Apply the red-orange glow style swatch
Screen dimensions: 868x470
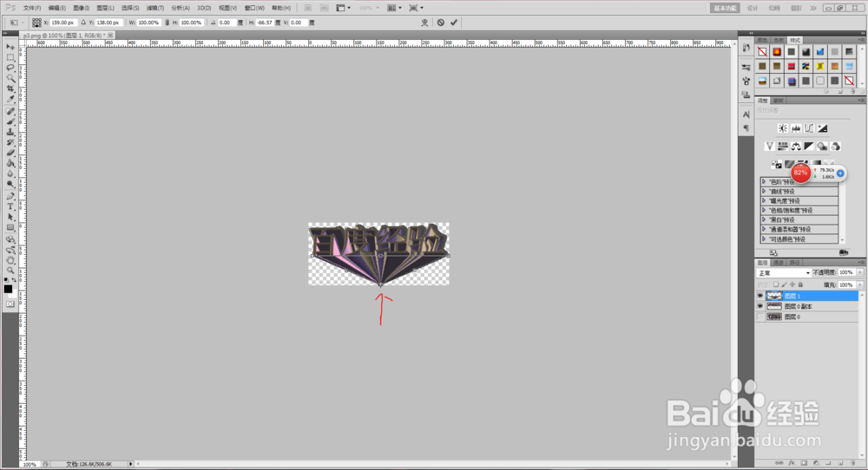coord(777,51)
